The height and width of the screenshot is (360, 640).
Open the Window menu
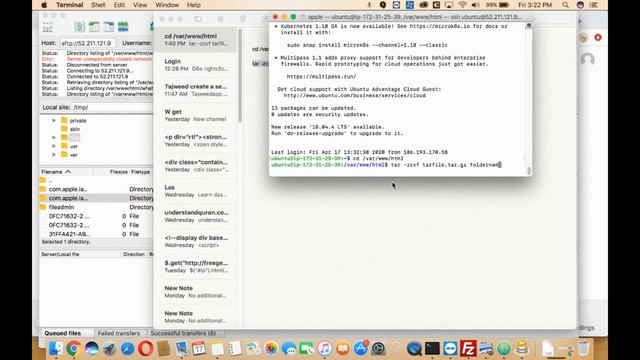(x=167, y=5)
